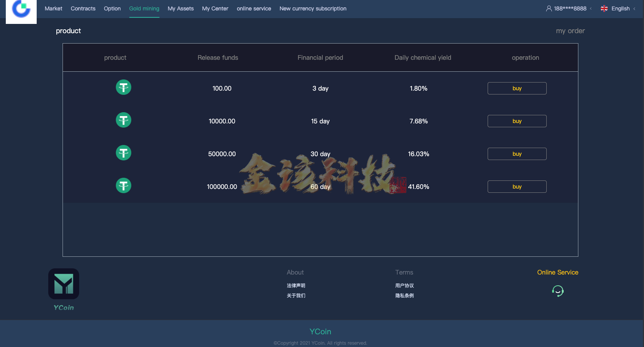Select the product tab heading
This screenshot has height=347, width=644.
point(68,31)
